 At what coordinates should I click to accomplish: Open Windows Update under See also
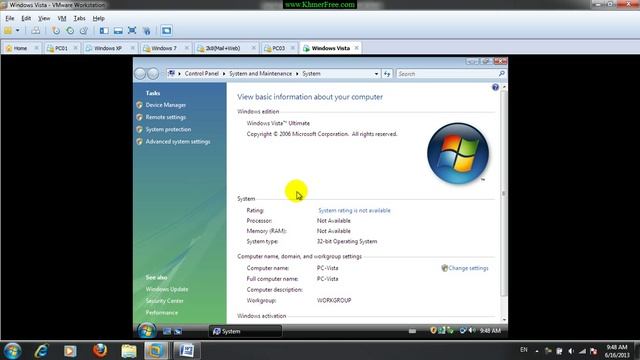click(167, 289)
